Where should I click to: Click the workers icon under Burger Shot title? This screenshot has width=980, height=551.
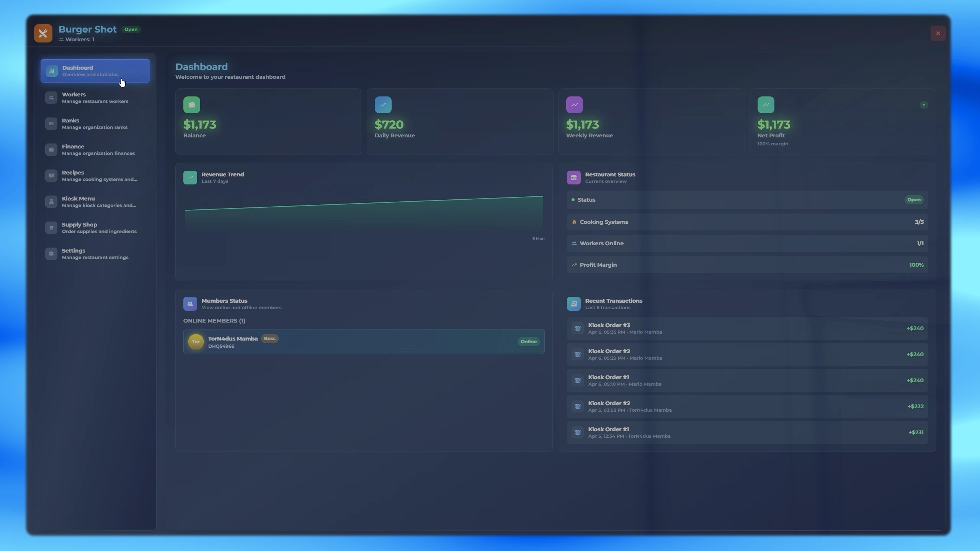click(61, 39)
